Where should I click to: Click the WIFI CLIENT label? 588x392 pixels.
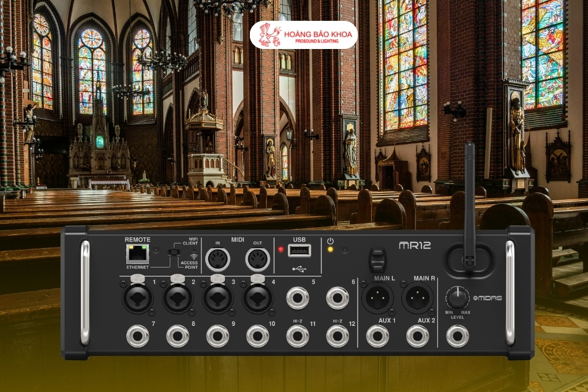[x=190, y=241]
